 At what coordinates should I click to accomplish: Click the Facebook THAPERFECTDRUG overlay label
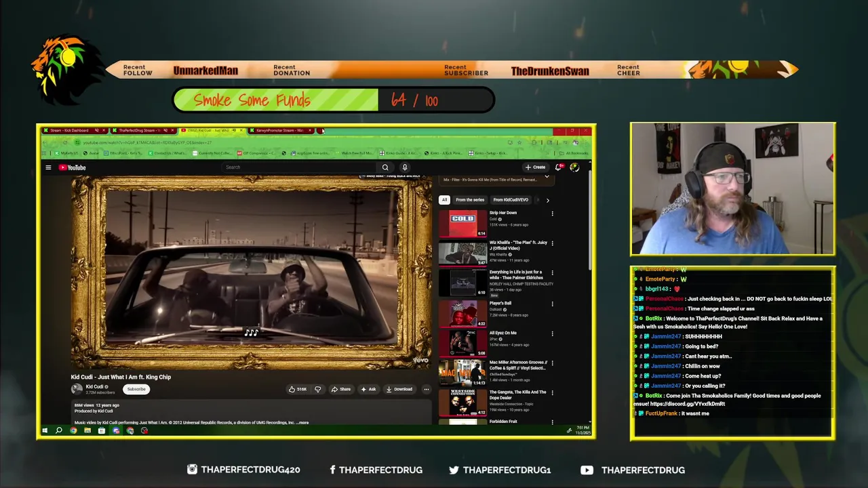pyautogui.click(x=376, y=470)
